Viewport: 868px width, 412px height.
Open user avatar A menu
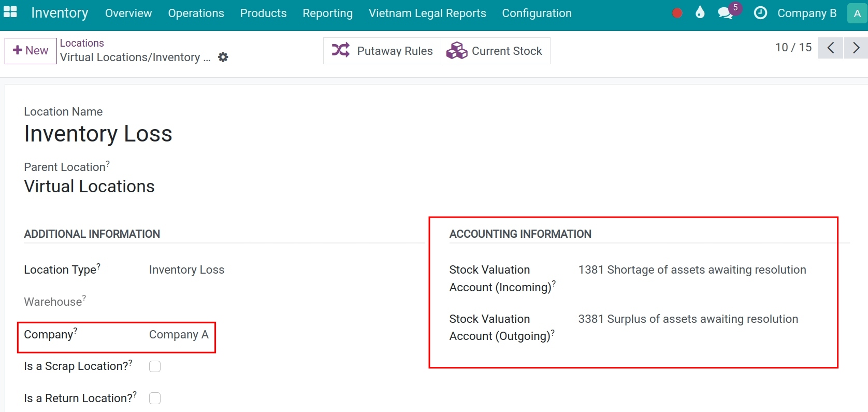tap(857, 13)
